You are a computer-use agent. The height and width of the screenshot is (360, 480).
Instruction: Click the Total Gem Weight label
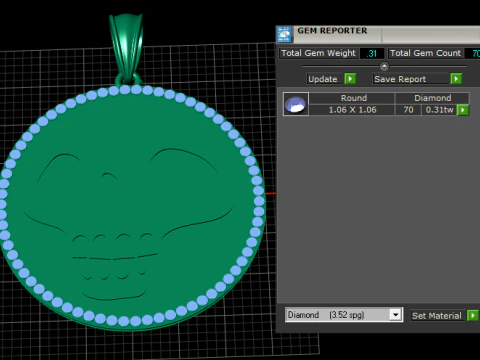tap(318, 53)
